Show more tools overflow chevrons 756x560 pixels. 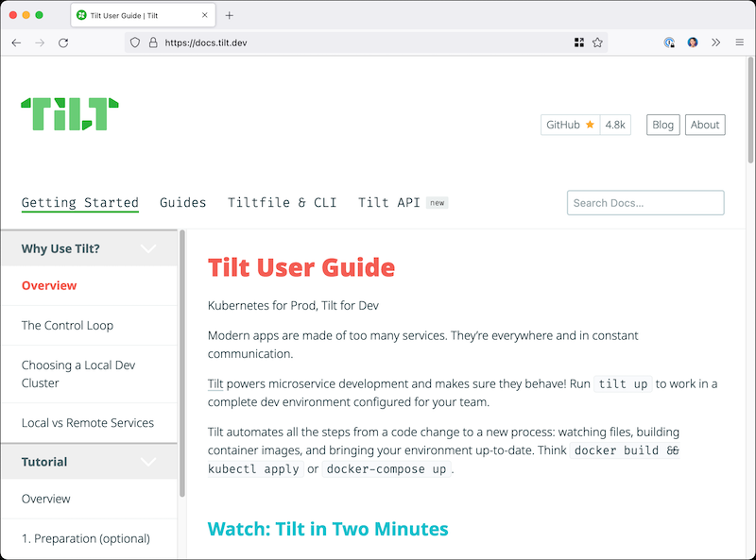click(x=716, y=42)
